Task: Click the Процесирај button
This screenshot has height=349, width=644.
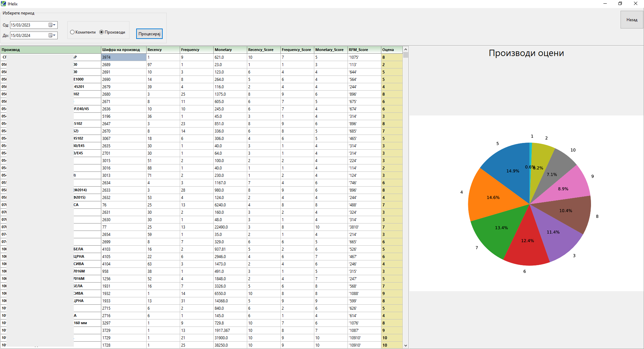Action: [149, 34]
